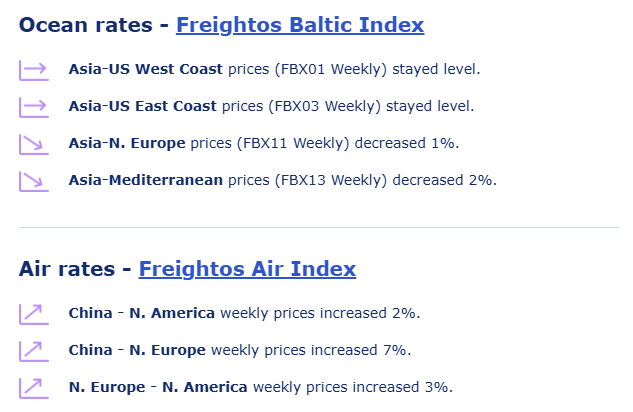
Task: Open the Freightos Air Index link
Action: (x=247, y=269)
